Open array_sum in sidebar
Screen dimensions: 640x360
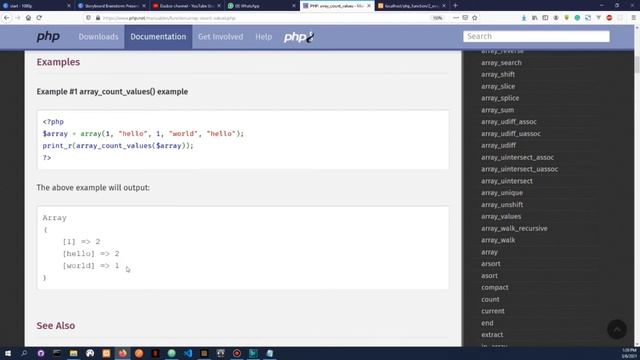[x=498, y=110]
